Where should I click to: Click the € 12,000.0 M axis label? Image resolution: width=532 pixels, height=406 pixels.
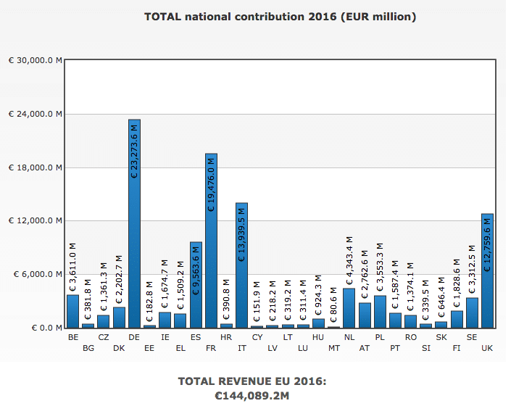(35, 220)
